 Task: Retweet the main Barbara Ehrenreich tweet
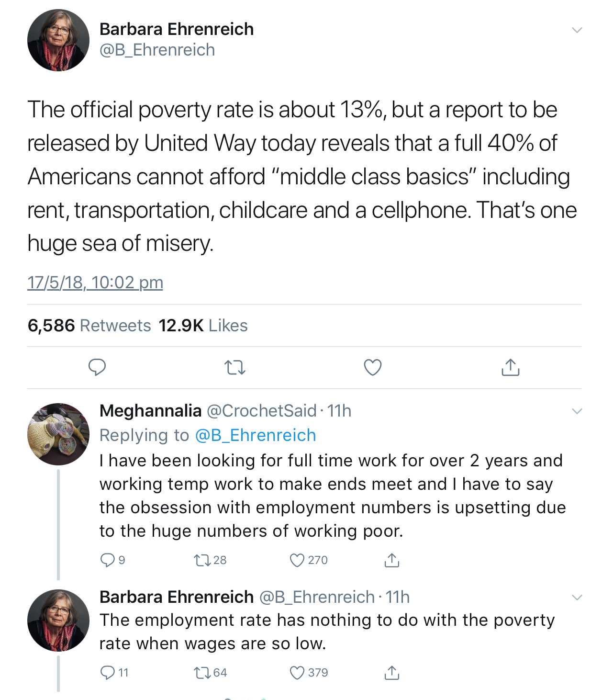pos(235,368)
